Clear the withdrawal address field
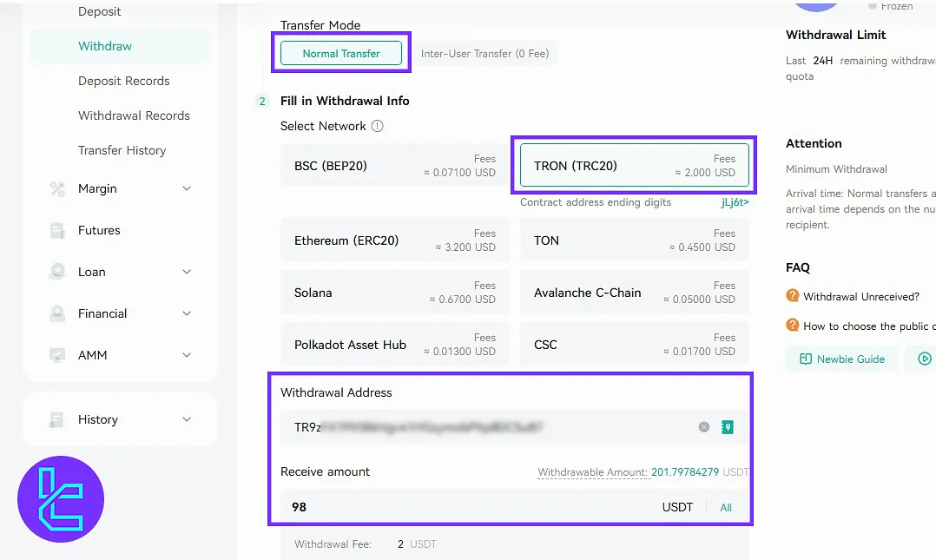This screenshot has height=560, width=936. pyautogui.click(x=704, y=427)
